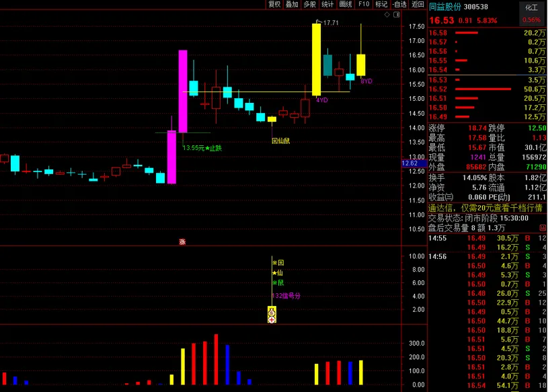Click the 132信号分 indicator label

(286, 296)
